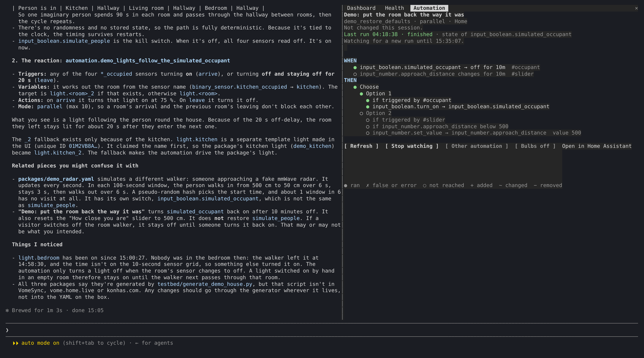Click the Refresh button

tap(361, 146)
